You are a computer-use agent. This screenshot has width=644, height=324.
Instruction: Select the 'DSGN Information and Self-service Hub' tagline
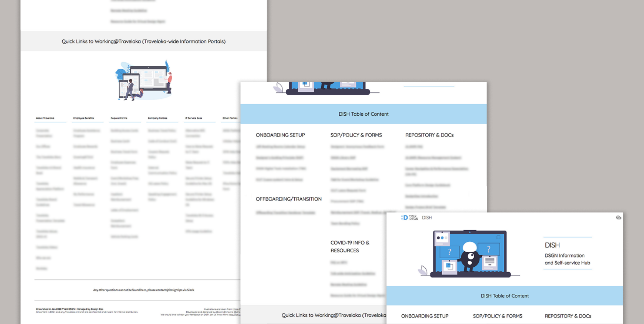pos(567,259)
